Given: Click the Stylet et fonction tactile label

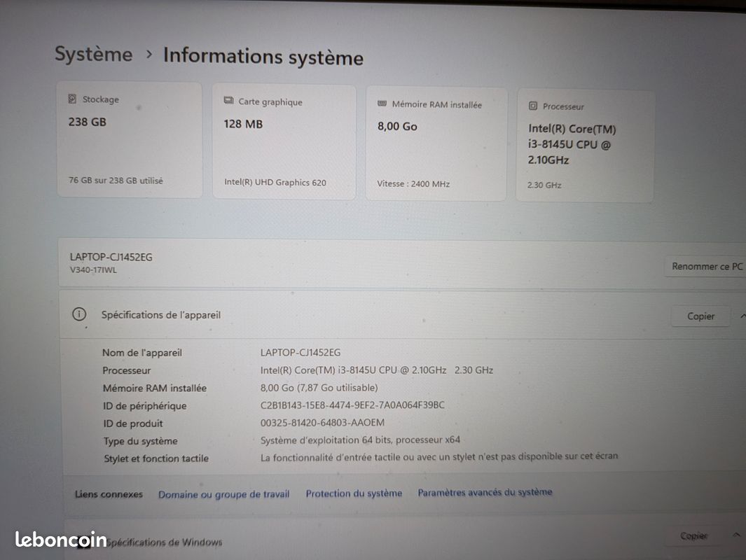Looking at the screenshot, I should click(156, 458).
